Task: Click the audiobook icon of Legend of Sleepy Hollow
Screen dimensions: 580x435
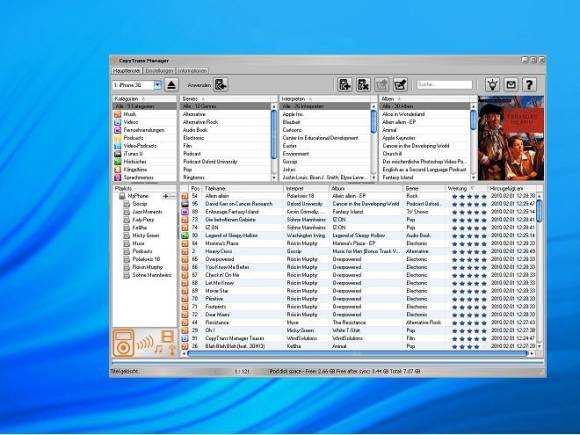Action: (185, 236)
